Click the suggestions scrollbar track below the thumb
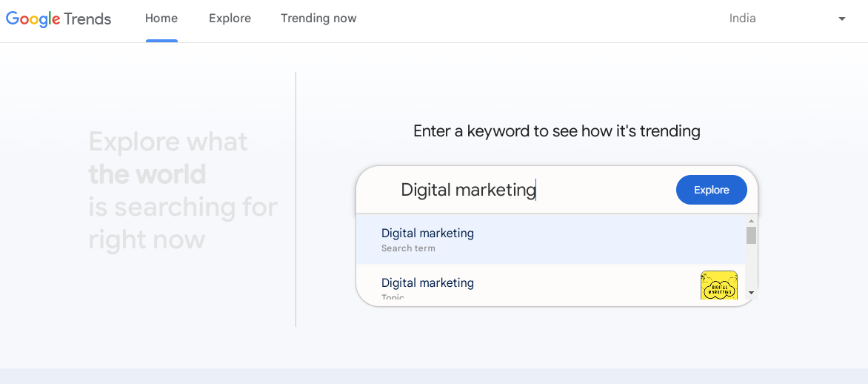Image resolution: width=868 pixels, height=384 pixels. tap(751, 266)
